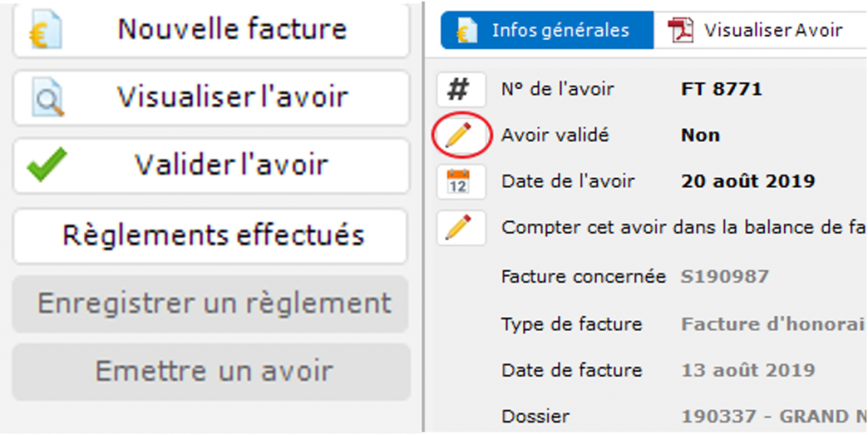The width and height of the screenshot is (868, 435).
Task: Click the greyed Emettre un avoir button
Action: (x=212, y=371)
